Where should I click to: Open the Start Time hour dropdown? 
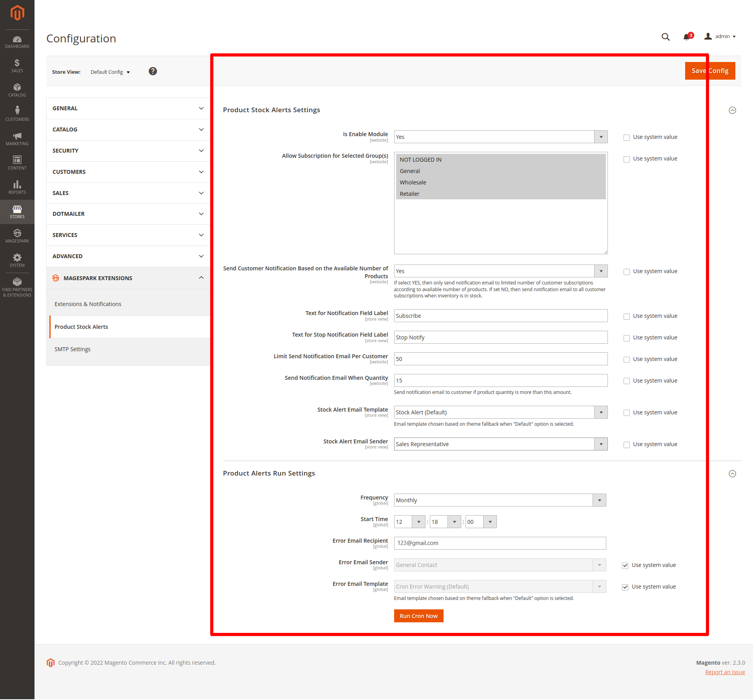coord(409,522)
